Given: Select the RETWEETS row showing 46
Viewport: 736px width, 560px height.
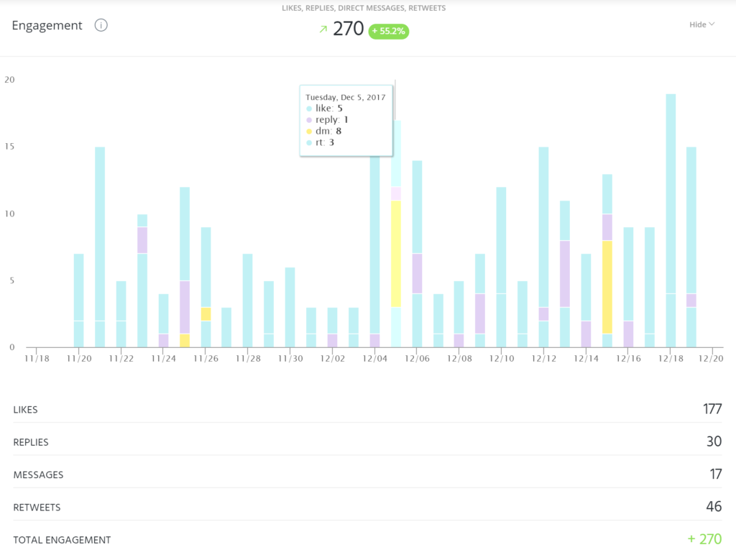Looking at the screenshot, I should pyautogui.click(x=367, y=507).
